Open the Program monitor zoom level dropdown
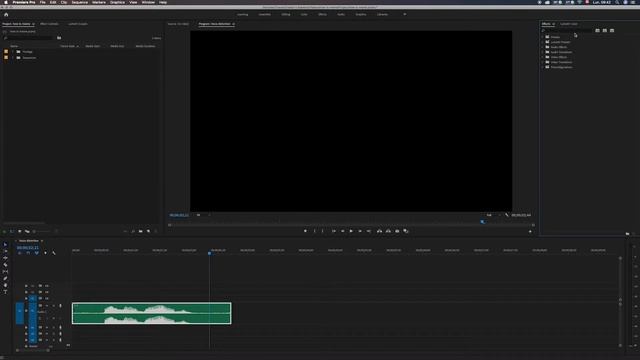Screen dimensions: 640x360 [203, 215]
